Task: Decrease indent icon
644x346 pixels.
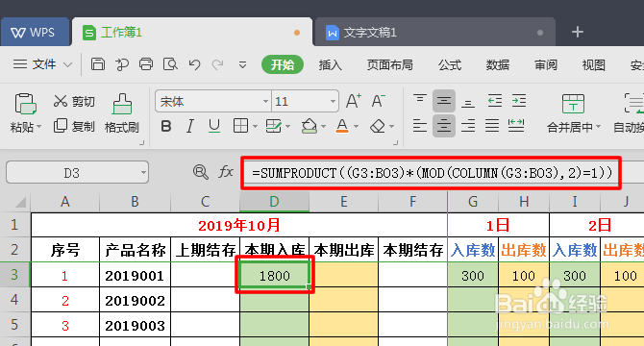Action: tap(494, 101)
